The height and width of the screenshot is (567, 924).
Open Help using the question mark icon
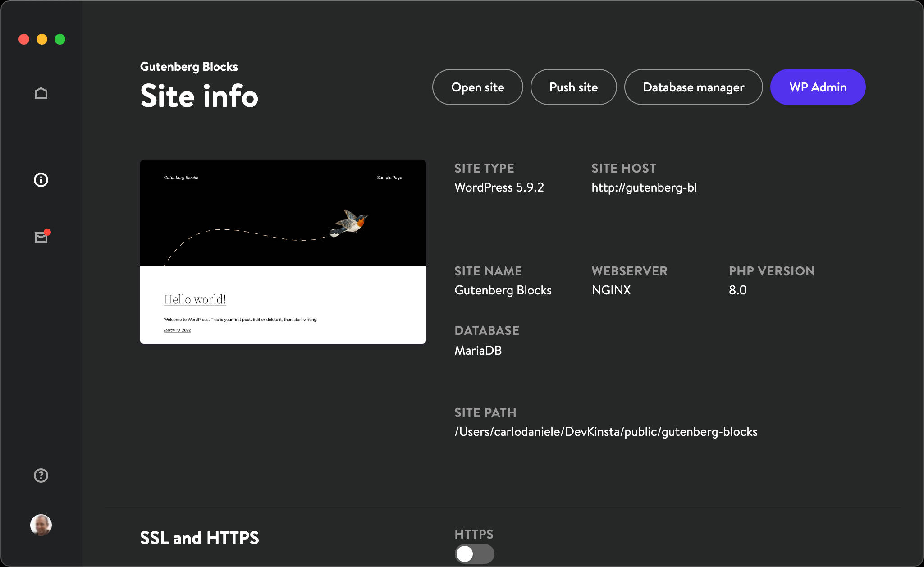click(41, 475)
